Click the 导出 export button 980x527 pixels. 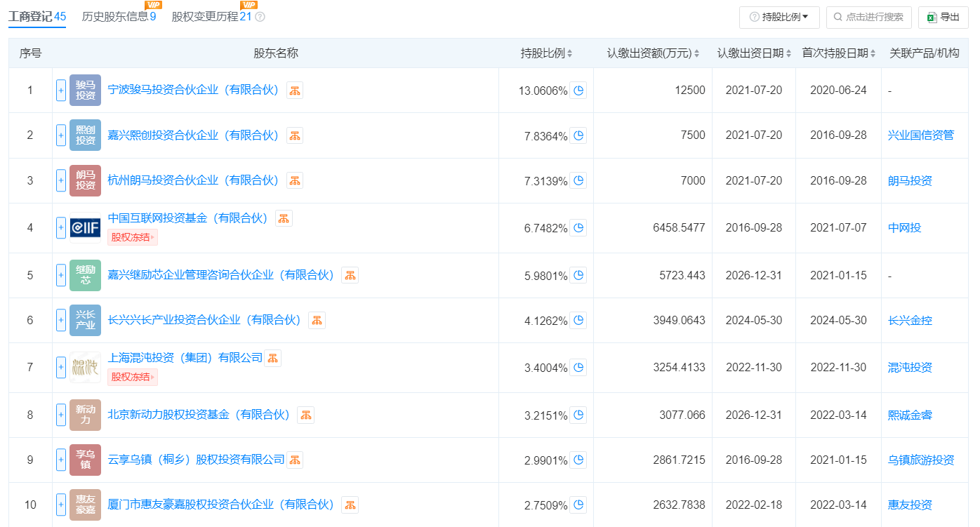point(943,17)
